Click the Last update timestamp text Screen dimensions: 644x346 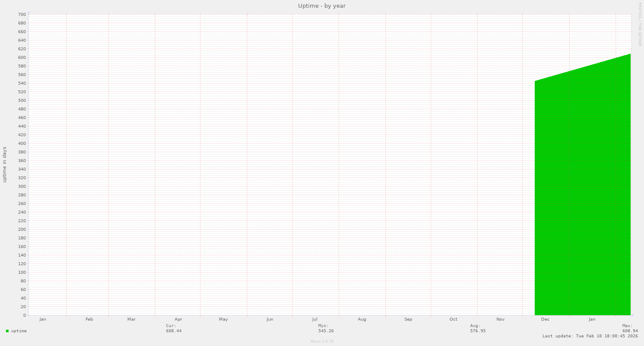pos(590,336)
